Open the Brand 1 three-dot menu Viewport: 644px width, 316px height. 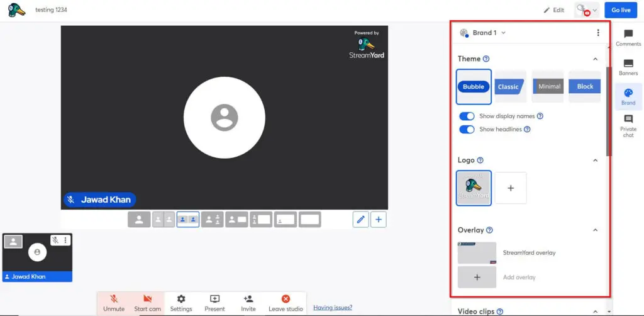[x=597, y=33]
